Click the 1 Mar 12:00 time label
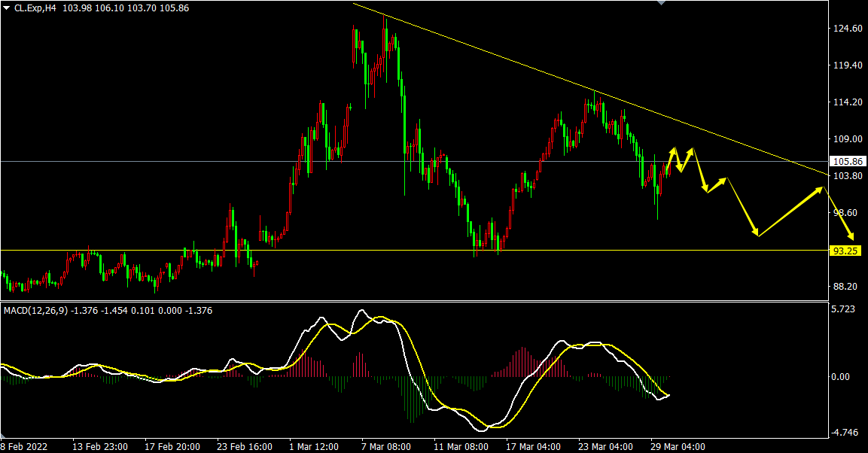The width and height of the screenshot is (868, 453). coord(313,446)
